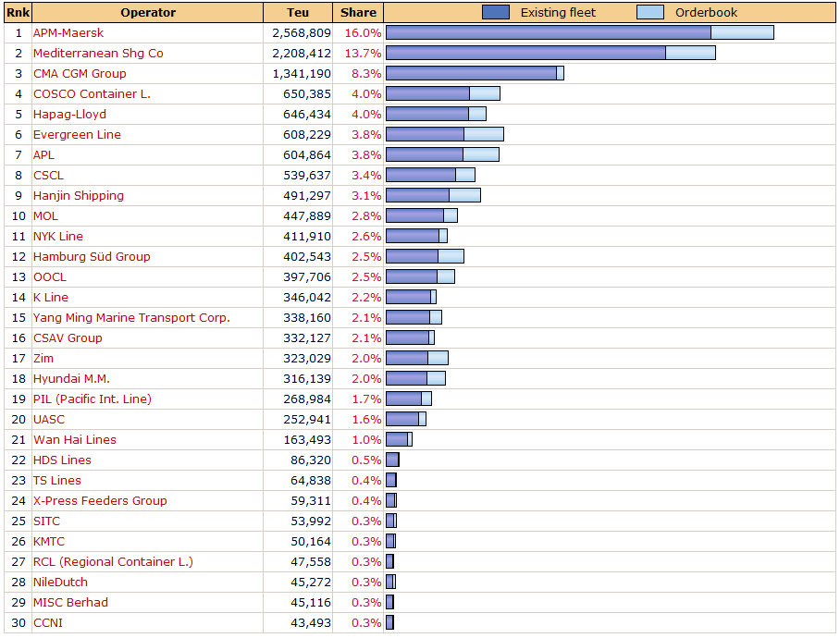
Task: Click the Mediterranean Shg Co fleet bar
Action: tap(550, 53)
